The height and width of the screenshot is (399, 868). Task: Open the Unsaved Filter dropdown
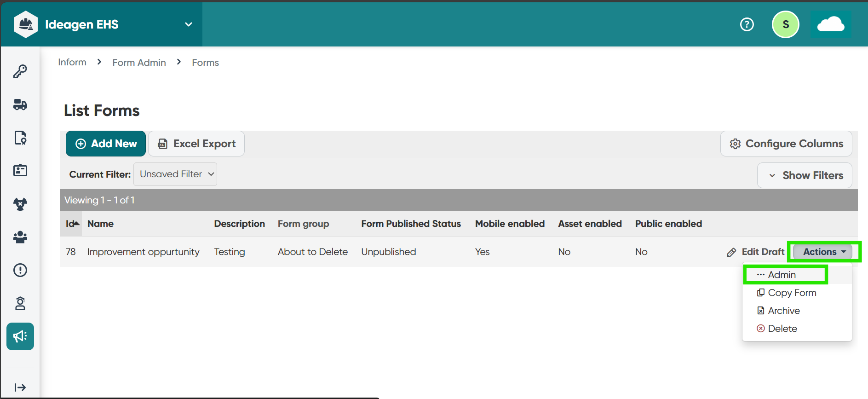point(175,174)
